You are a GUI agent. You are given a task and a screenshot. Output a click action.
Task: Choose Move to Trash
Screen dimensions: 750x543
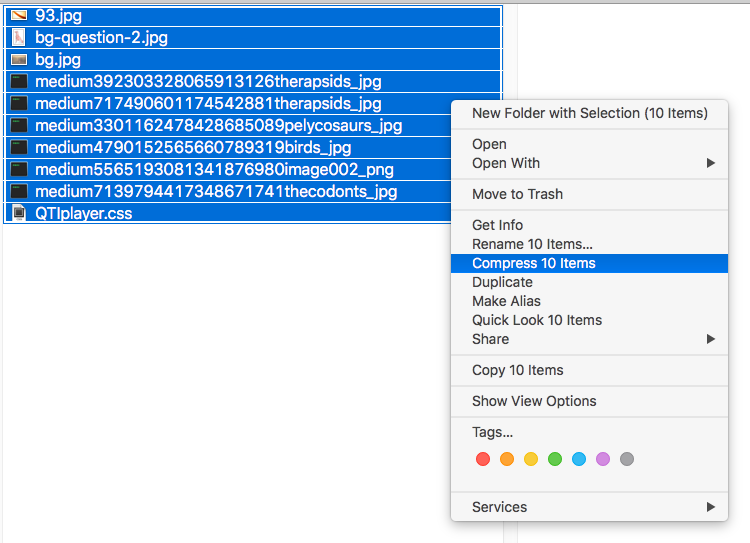(589, 194)
